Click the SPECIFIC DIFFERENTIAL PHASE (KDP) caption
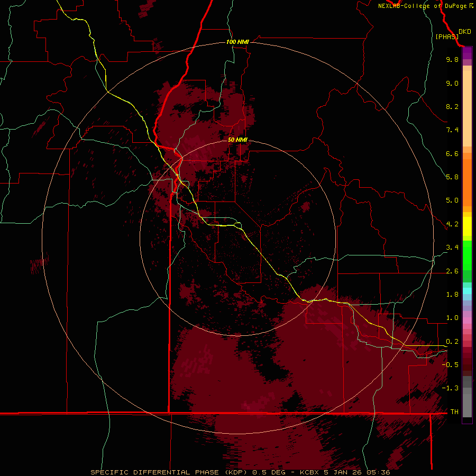This screenshot has width=476, height=476. click(169, 472)
